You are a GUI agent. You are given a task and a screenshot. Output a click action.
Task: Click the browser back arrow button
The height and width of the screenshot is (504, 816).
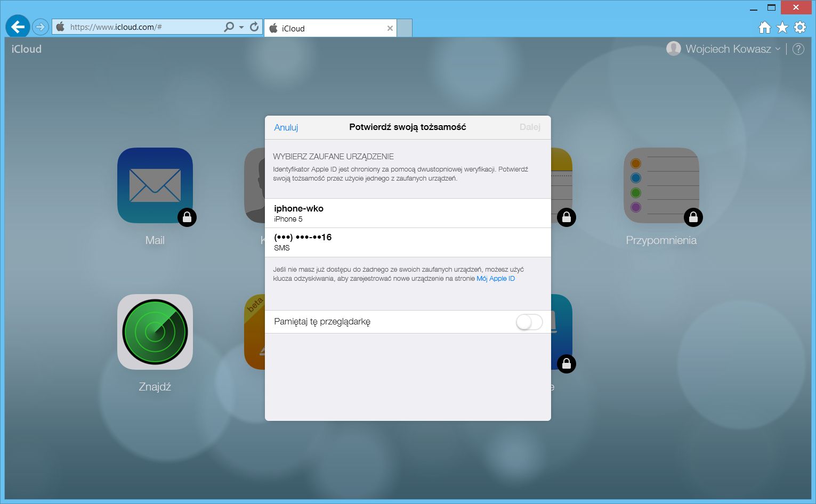[18, 27]
